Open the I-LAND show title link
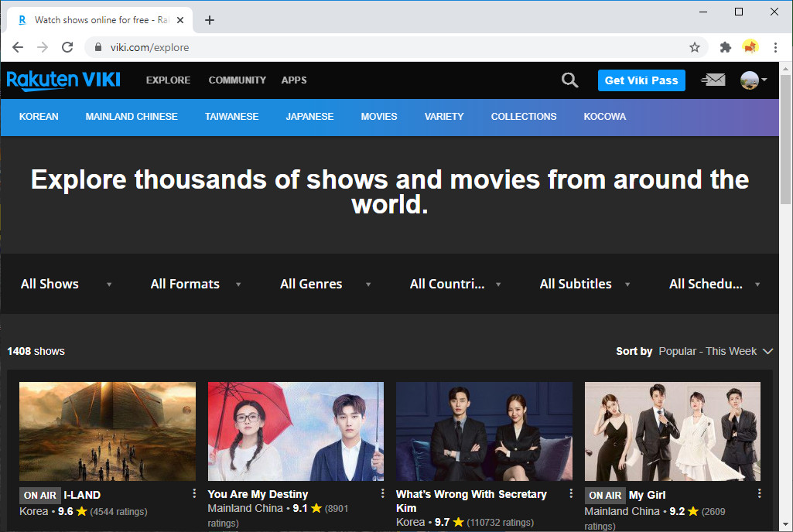793x532 pixels. click(x=82, y=495)
